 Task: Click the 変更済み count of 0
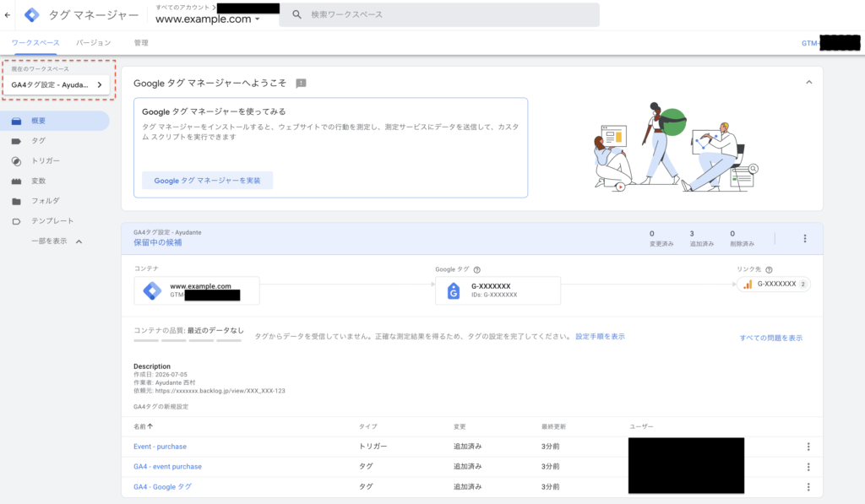(x=661, y=238)
